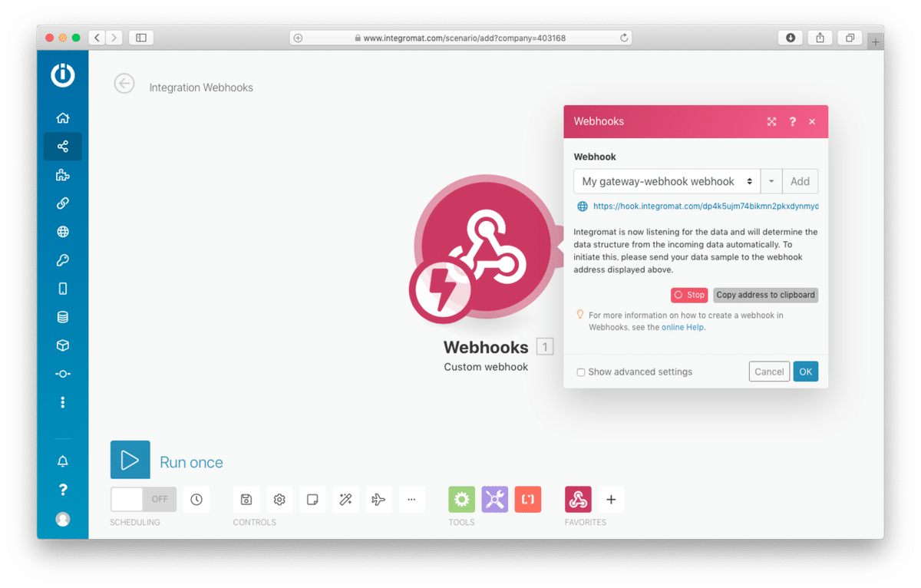Open a new browser tab
This screenshot has height=588, width=921.
875,41
